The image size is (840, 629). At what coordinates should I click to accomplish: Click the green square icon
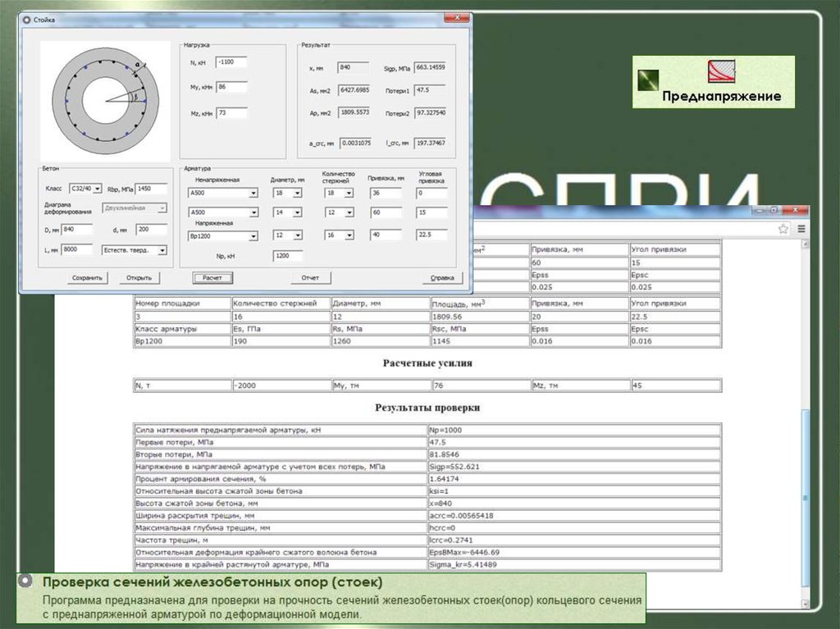[x=651, y=80]
